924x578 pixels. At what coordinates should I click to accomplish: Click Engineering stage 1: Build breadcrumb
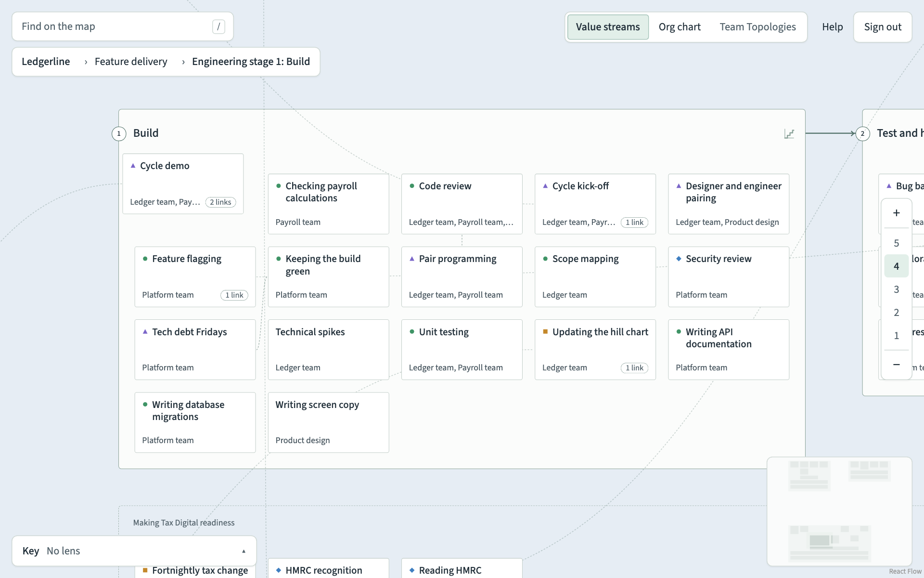[x=251, y=62]
